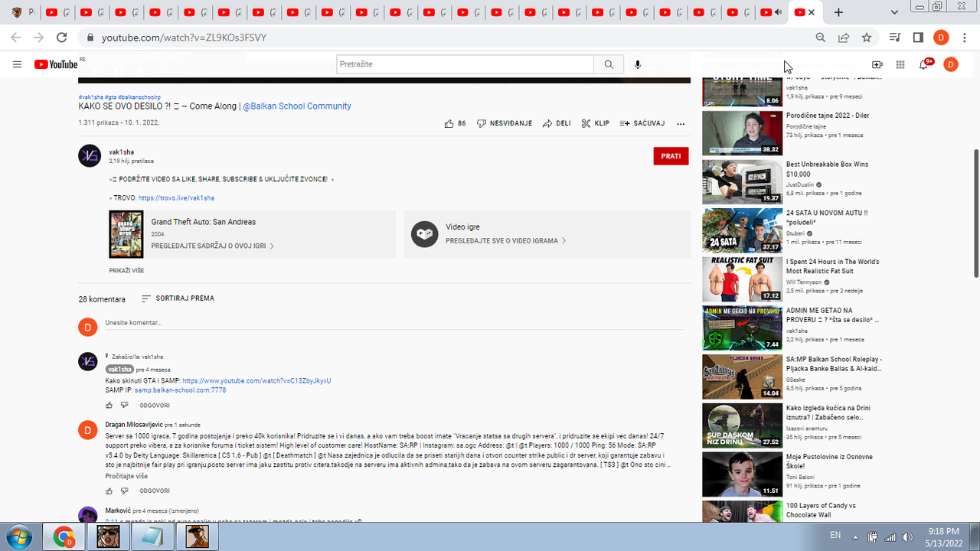Open ADMIN ME GETAO NA PROVERU thumbnail
This screenshot has height=551, width=980.
(x=742, y=328)
